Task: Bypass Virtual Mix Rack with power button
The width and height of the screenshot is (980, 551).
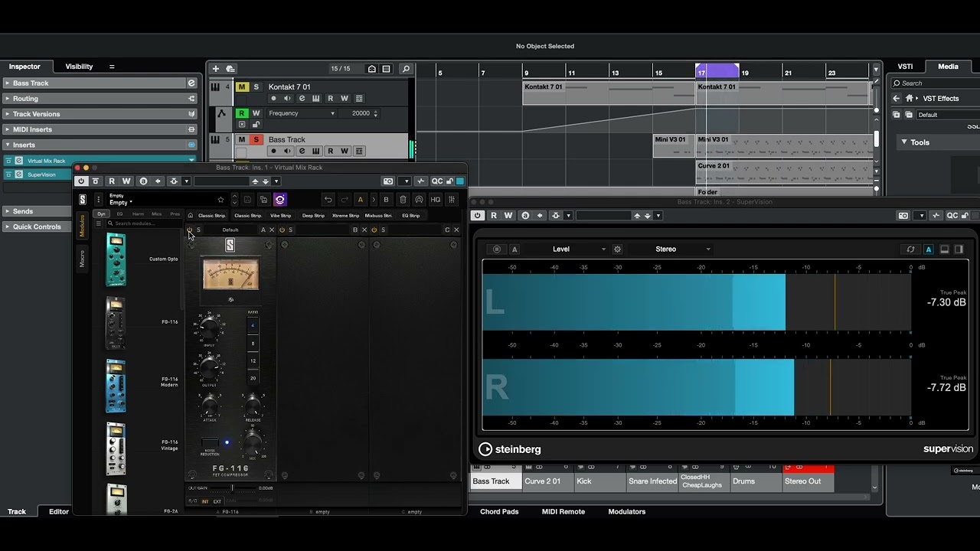Action: pyautogui.click(x=80, y=181)
